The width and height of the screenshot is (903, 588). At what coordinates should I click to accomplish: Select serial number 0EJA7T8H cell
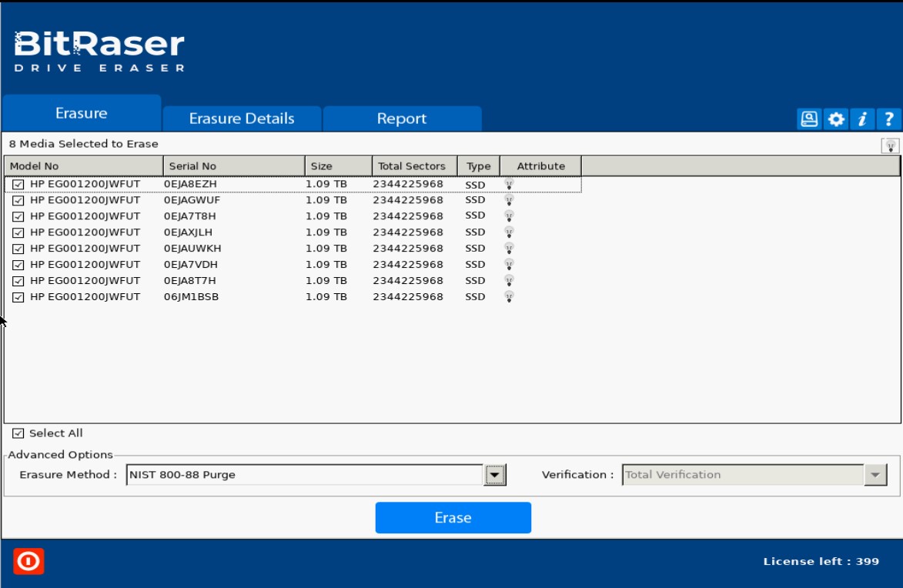tap(190, 216)
